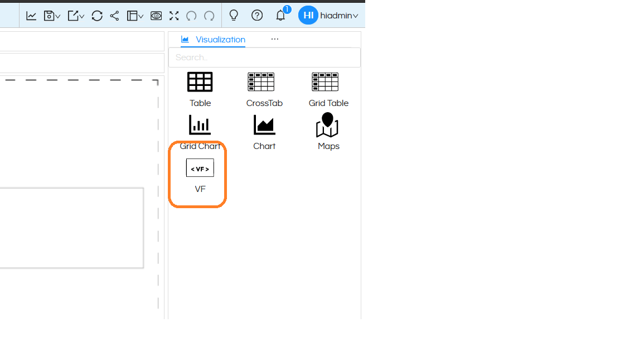Click the undo arrow icon
Image resolution: width=644 pixels, height=346 pixels.
(x=191, y=16)
